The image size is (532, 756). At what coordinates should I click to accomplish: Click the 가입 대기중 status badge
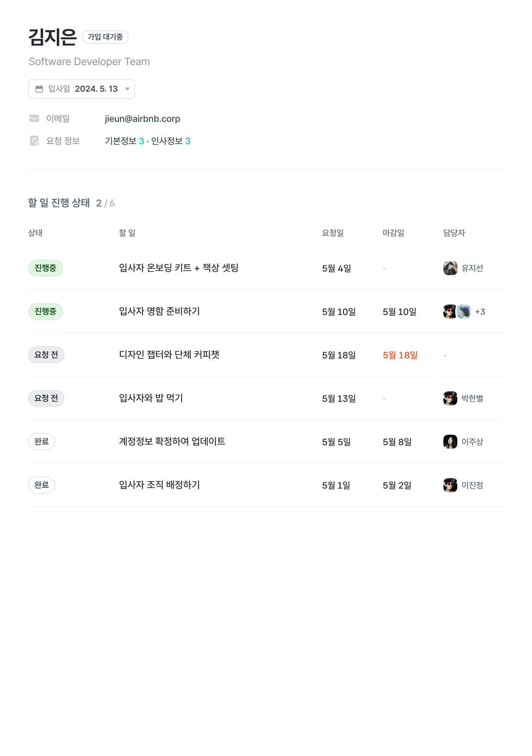[x=105, y=37]
